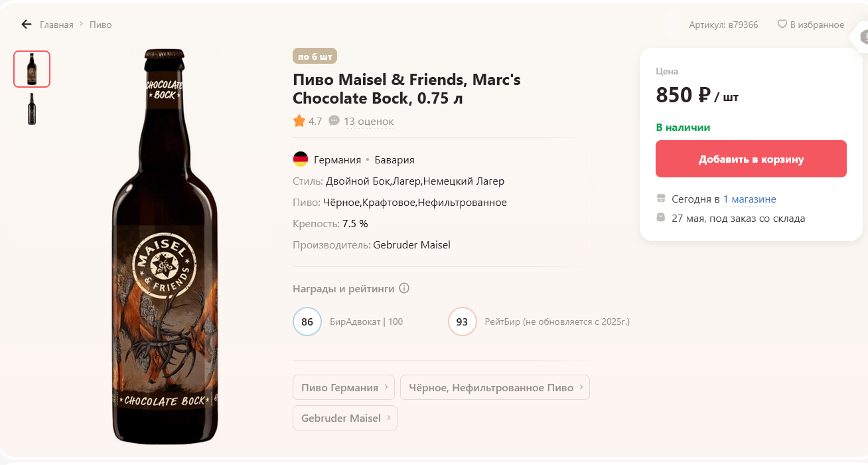The width and height of the screenshot is (868, 465).
Task: Click the warehouse icon beside 27 мая
Action: (x=661, y=217)
